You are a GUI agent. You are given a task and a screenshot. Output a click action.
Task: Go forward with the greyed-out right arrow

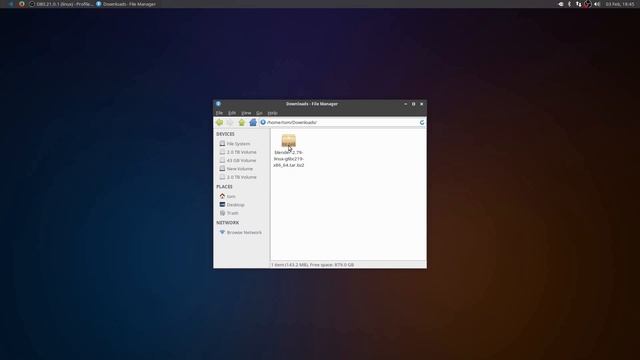[x=230, y=122]
